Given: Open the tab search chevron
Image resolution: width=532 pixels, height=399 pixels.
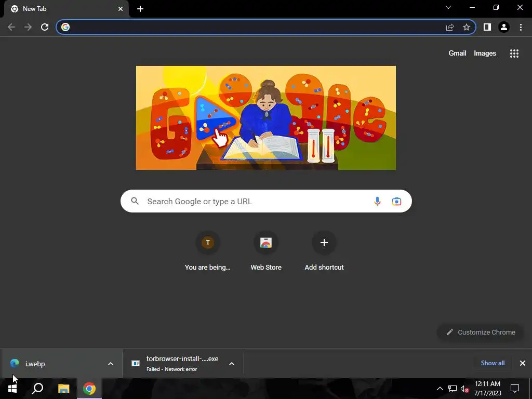Looking at the screenshot, I should tap(448, 7).
